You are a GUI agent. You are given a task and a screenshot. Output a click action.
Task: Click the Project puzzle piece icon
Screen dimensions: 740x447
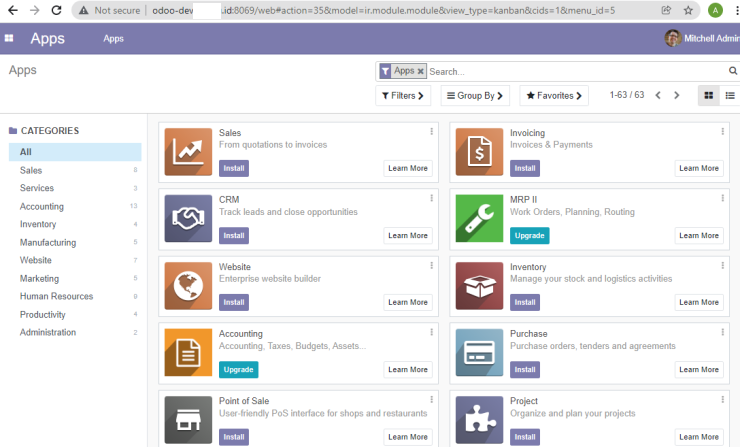[x=479, y=420]
